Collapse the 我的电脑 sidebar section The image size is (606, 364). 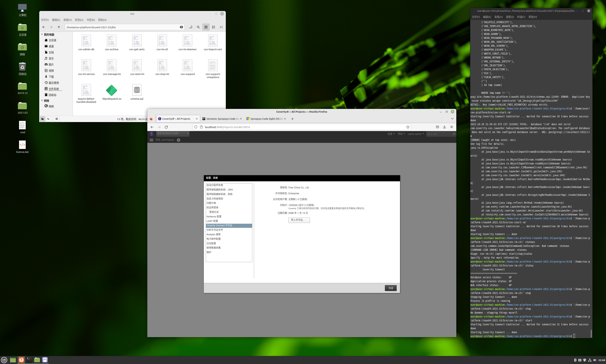tap(42, 35)
